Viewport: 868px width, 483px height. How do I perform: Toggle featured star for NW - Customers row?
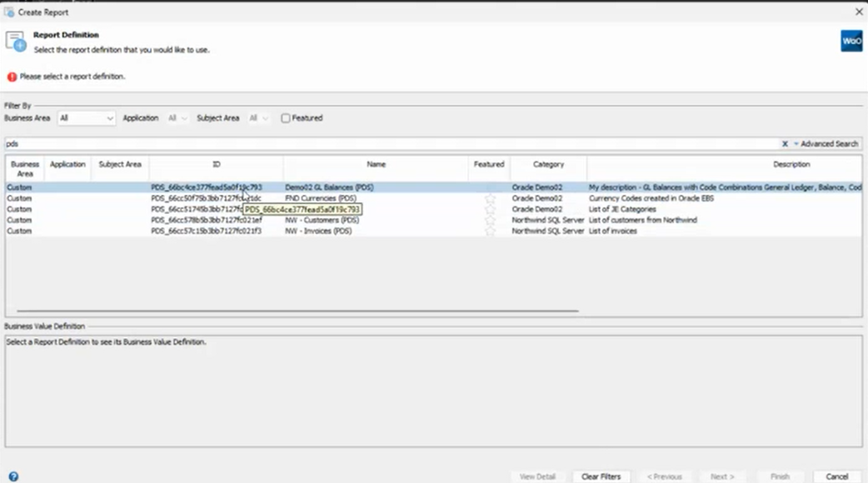(x=490, y=220)
